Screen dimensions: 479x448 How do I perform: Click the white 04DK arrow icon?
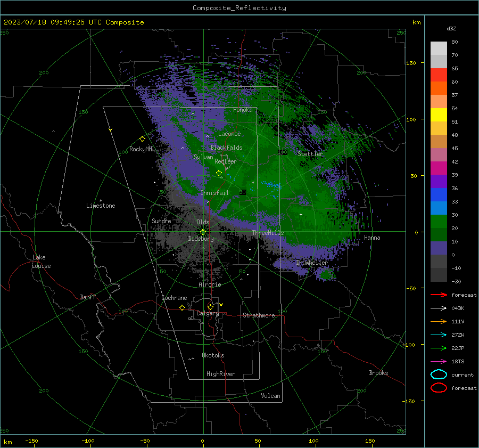pyautogui.click(x=439, y=308)
